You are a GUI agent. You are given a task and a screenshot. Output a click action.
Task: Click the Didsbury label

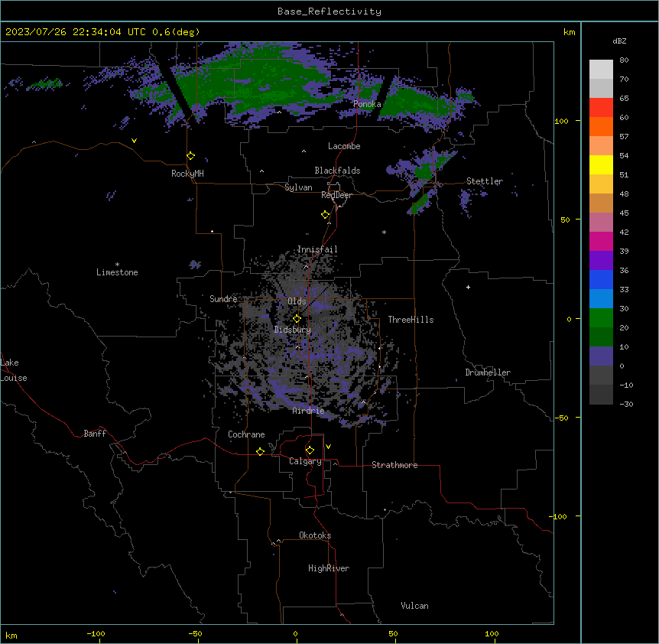tap(293, 330)
